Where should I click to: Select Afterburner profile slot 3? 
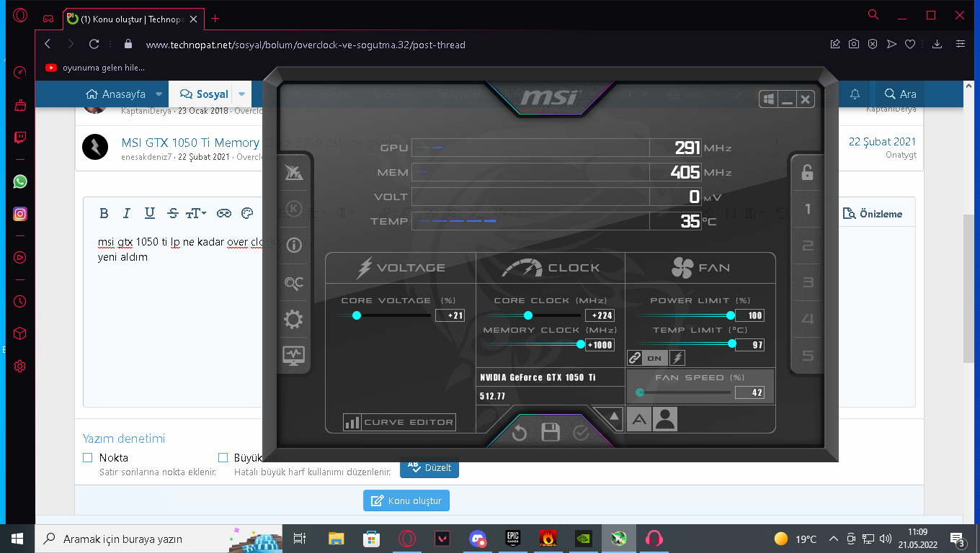808,283
